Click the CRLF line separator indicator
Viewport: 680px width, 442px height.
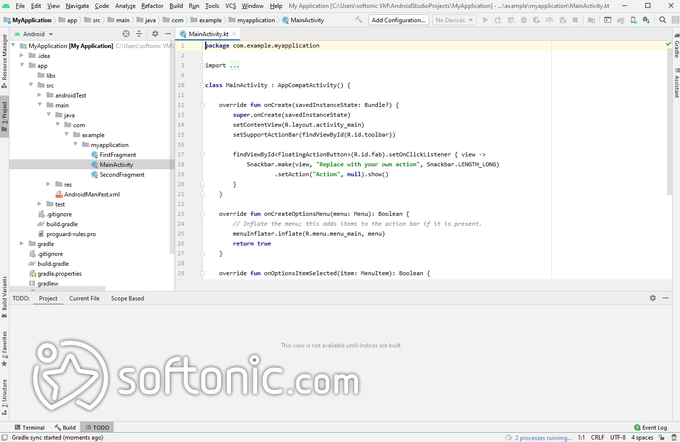[597, 438]
